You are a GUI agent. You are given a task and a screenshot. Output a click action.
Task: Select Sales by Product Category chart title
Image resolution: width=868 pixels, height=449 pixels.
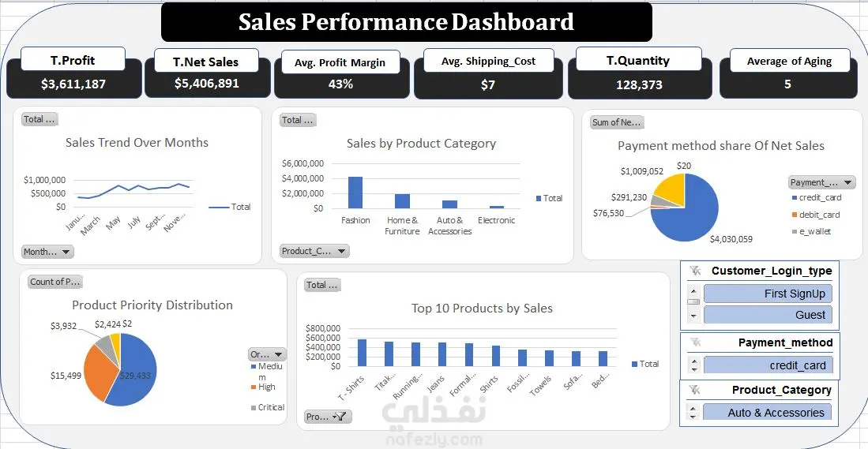[x=421, y=144]
